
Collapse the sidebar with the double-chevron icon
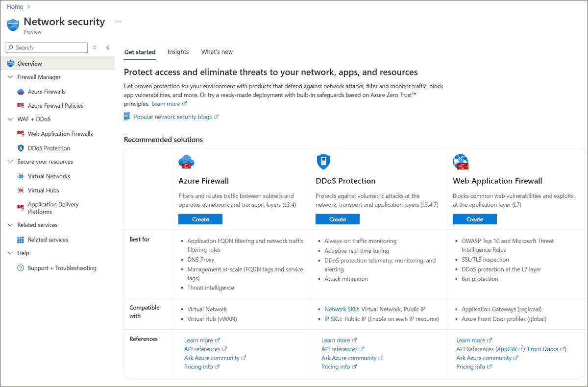point(108,48)
